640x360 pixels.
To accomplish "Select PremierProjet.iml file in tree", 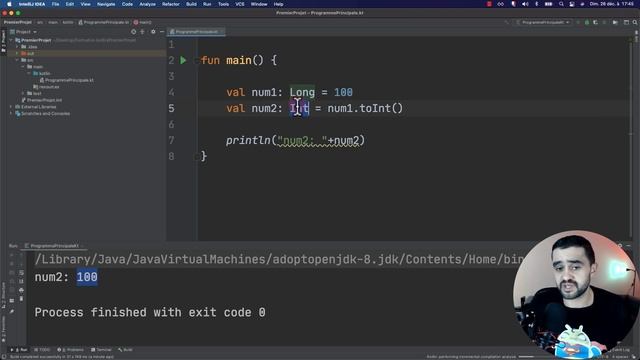I will [42, 100].
